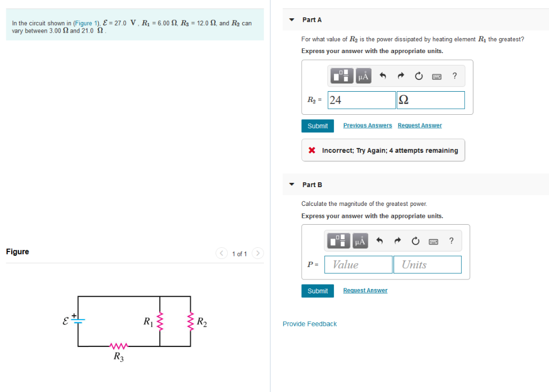Collapse the Part A section

(291, 19)
